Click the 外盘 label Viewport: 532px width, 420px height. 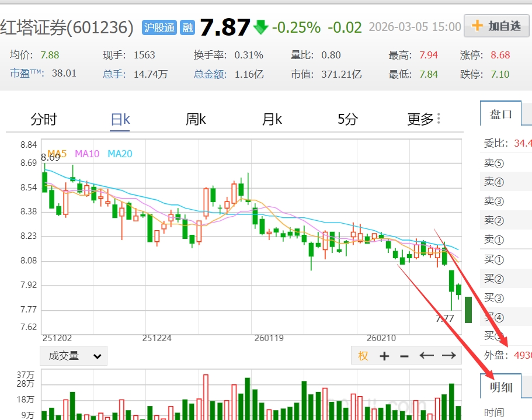(x=496, y=355)
